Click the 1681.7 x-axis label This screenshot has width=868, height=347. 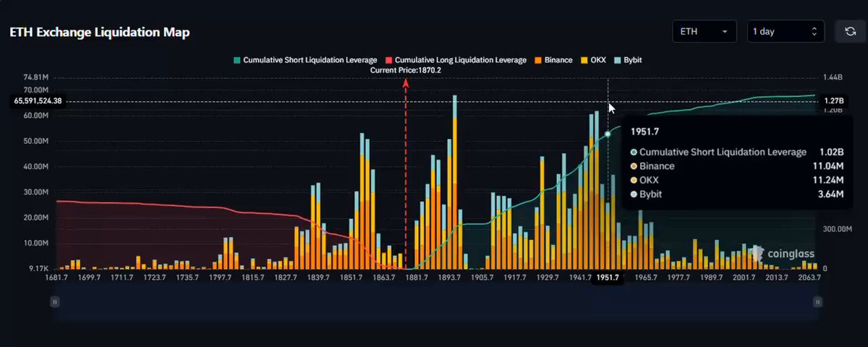click(55, 278)
